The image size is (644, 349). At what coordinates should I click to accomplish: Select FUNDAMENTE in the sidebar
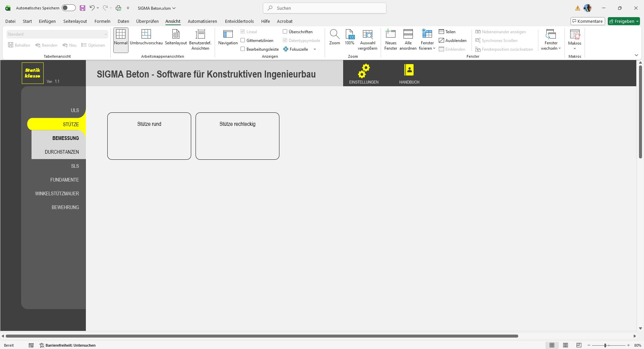[64, 180]
